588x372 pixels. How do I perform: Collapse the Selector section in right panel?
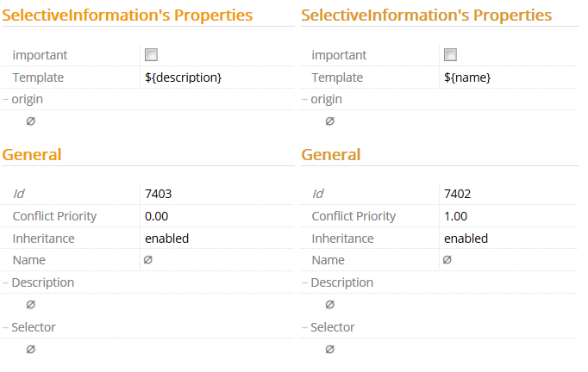305,327
